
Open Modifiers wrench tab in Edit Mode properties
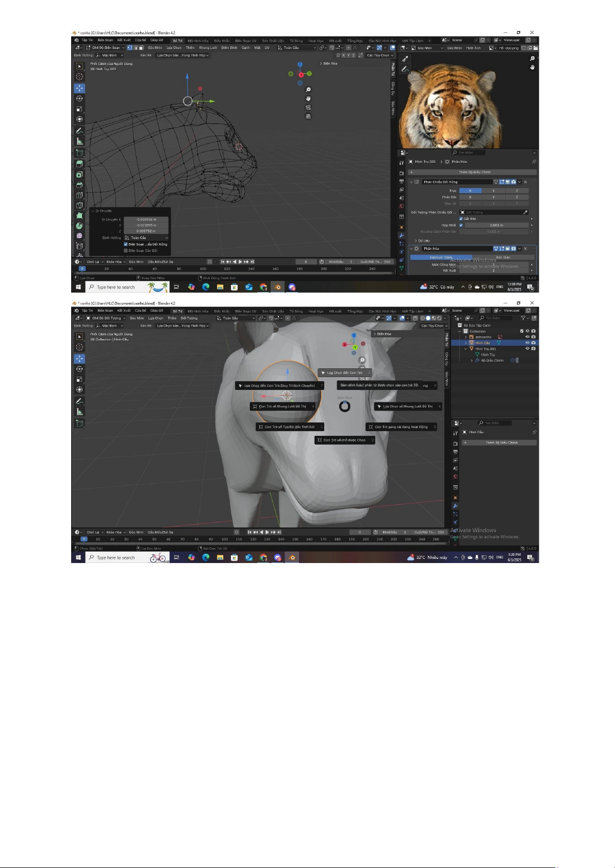[402, 235]
